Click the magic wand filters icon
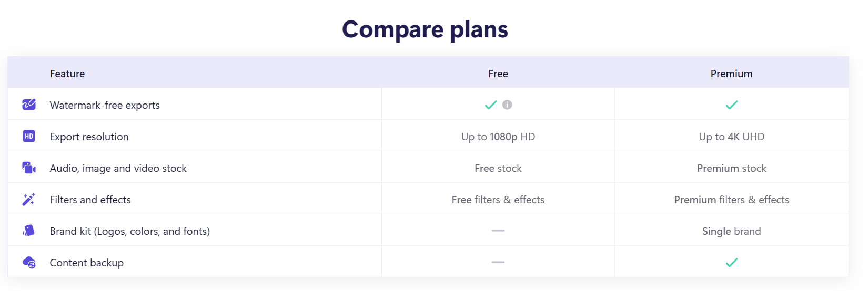The image size is (868, 291). [x=29, y=199]
